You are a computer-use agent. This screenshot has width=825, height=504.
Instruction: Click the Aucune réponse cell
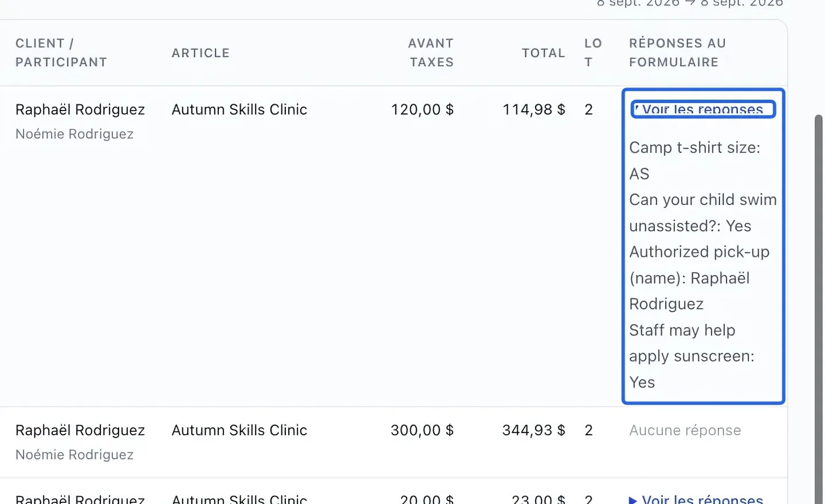click(685, 430)
